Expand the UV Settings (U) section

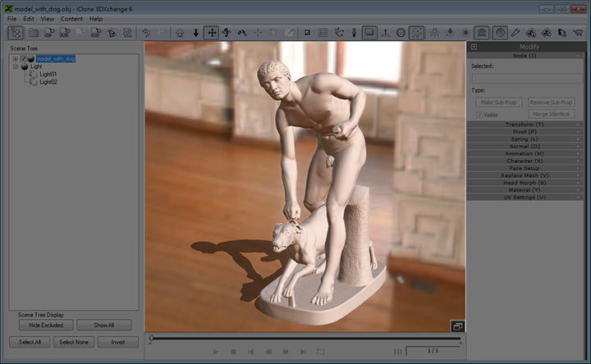pyautogui.click(x=525, y=198)
